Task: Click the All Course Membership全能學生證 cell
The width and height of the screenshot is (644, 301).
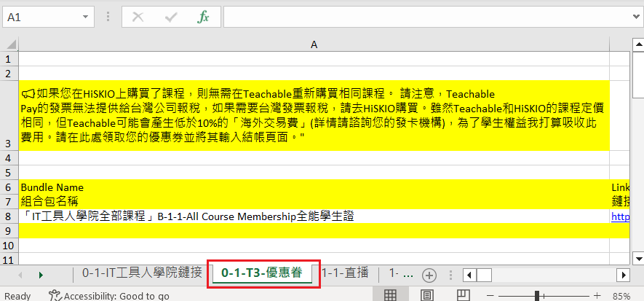Action: [x=314, y=216]
